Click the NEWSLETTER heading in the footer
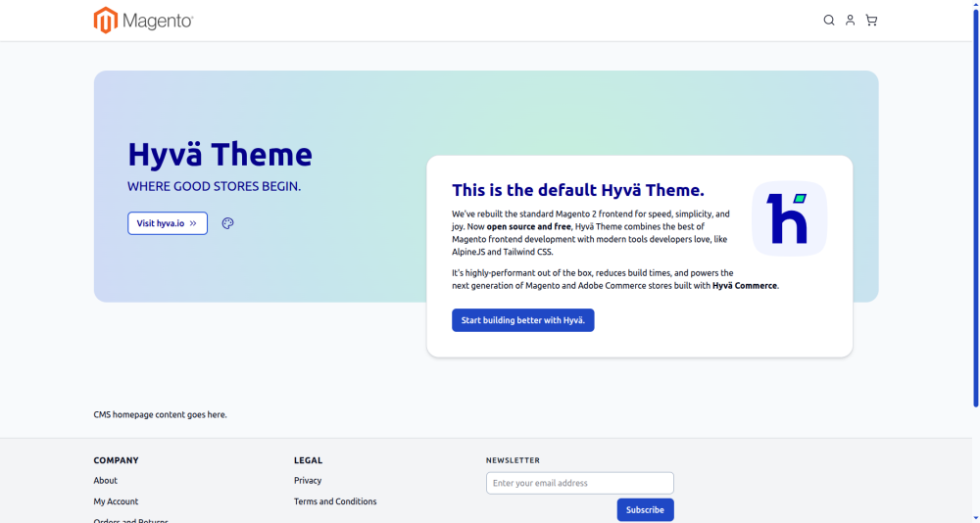The width and height of the screenshot is (980, 523). tap(513, 460)
